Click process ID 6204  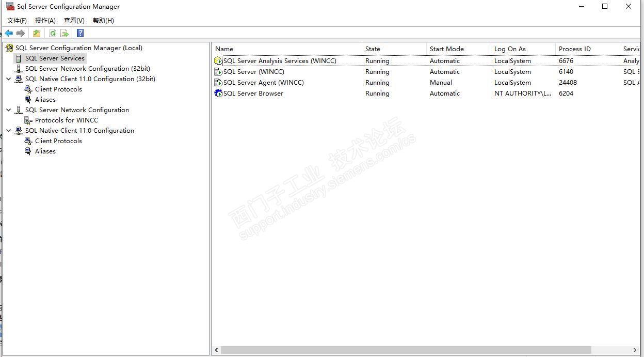pyautogui.click(x=566, y=94)
